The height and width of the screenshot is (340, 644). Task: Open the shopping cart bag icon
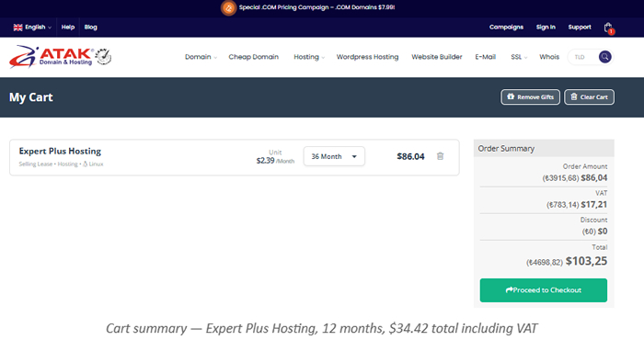[608, 28]
